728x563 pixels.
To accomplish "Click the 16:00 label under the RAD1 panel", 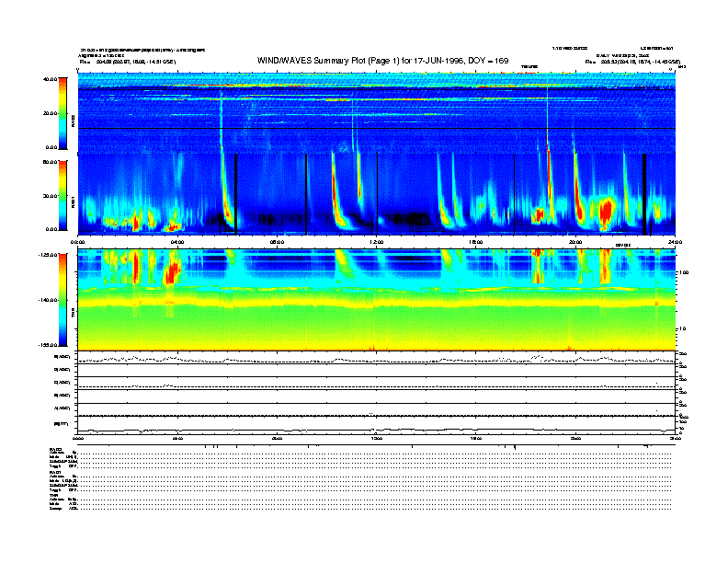I will pyautogui.click(x=476, y=242).
